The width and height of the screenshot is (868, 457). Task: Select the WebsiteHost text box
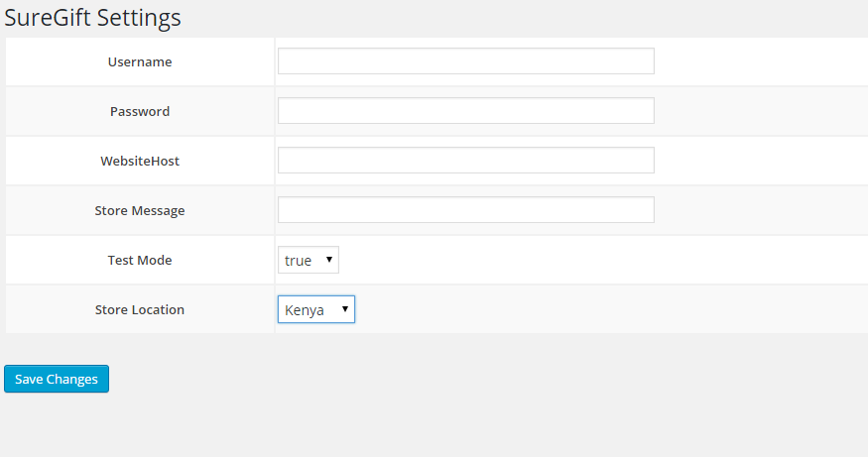click(465, 161)
